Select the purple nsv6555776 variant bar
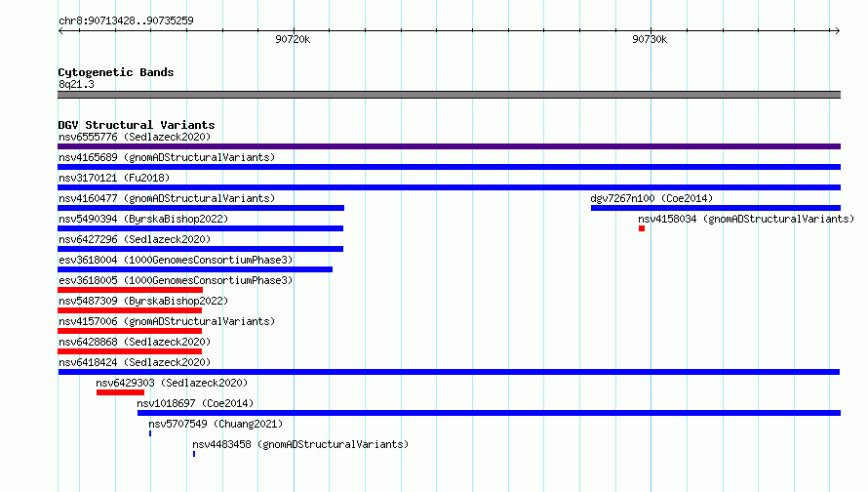Screen dimensions: 868x492 point(449,146)
